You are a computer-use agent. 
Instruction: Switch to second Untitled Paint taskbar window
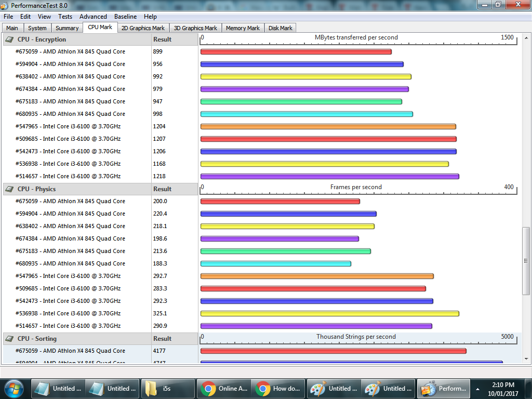(388, 389)
